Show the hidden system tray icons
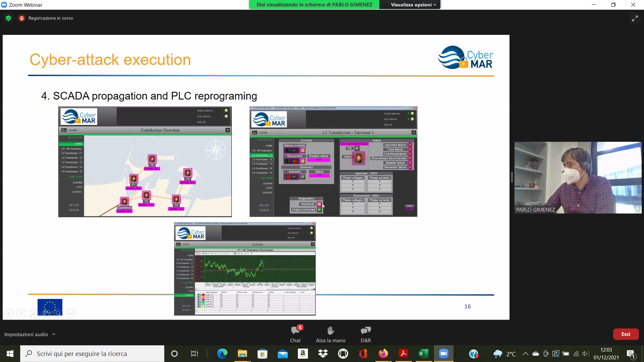This screenshot has height=362, width=644. point(526,354)
